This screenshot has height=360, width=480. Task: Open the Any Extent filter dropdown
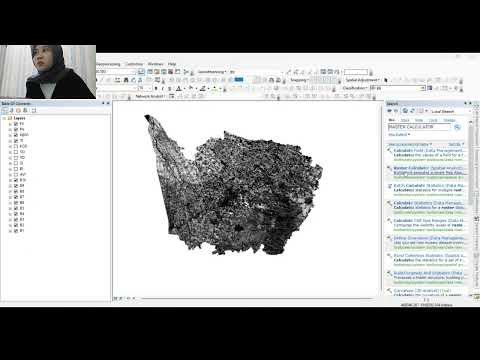pyautogui.click(x=399, y=135)
